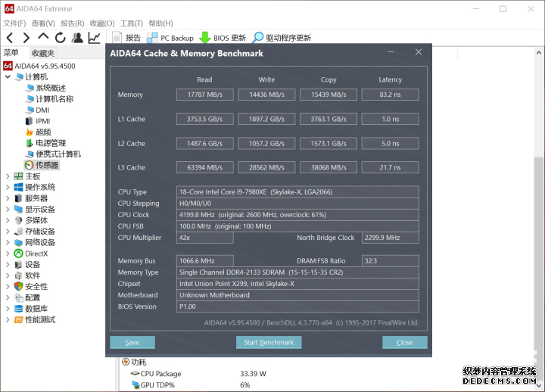Viewport: 545px width, 392px height.
Task: Click the L3 Cache Latency 21.7 ns field
Action: (390, 167)
